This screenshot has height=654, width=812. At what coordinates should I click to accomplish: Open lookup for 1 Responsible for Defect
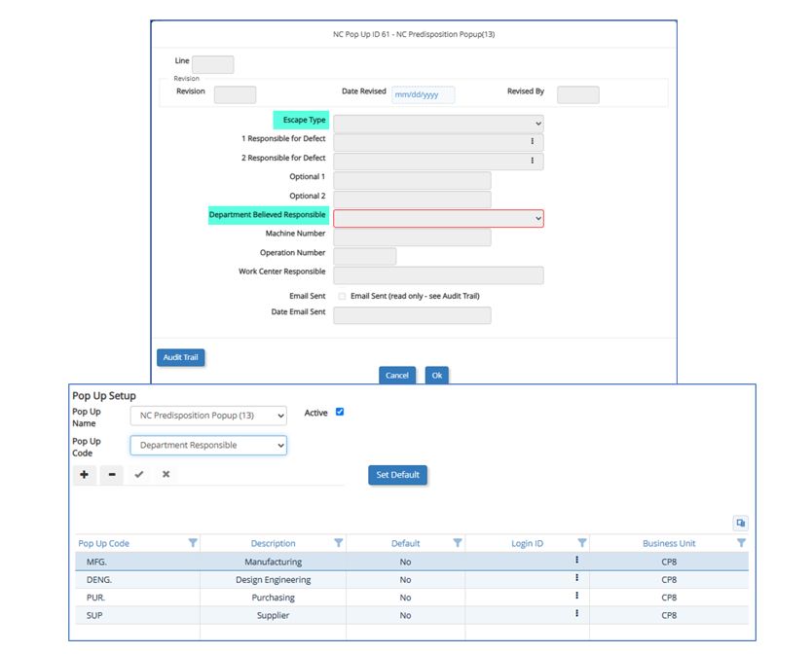pyautogui.click(x=532, y=141)
